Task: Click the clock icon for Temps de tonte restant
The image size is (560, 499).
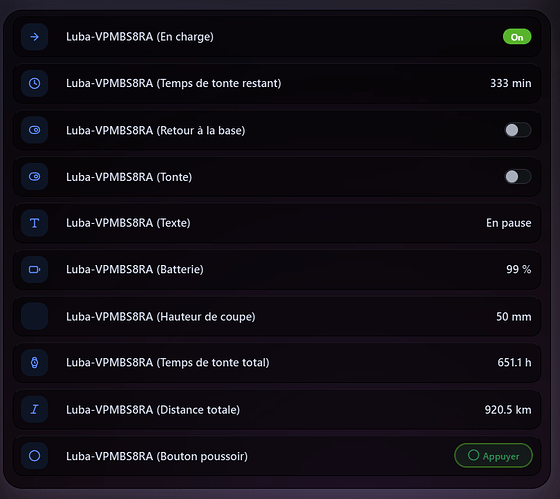Action: click(x=35, y=84)
